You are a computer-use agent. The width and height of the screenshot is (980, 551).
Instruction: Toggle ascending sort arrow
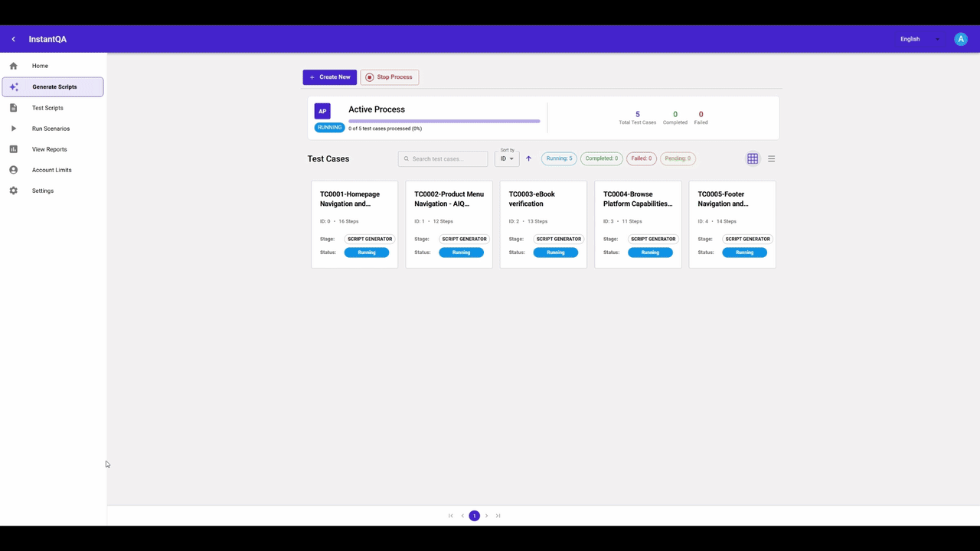[528, 159]
